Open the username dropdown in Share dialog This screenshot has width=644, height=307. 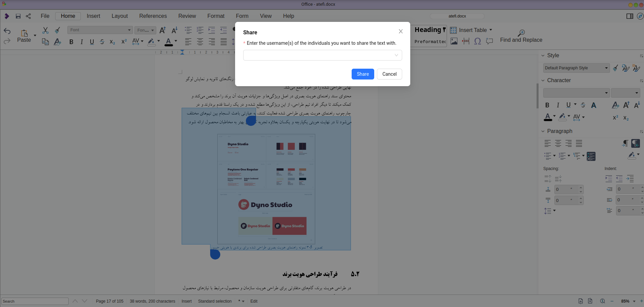pos(322,55)
